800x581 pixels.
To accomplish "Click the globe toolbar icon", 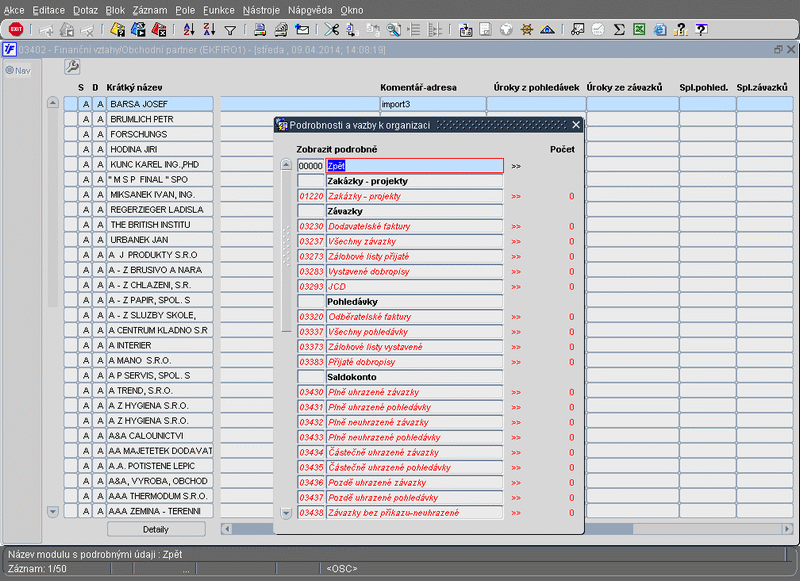I will point(506,30).
